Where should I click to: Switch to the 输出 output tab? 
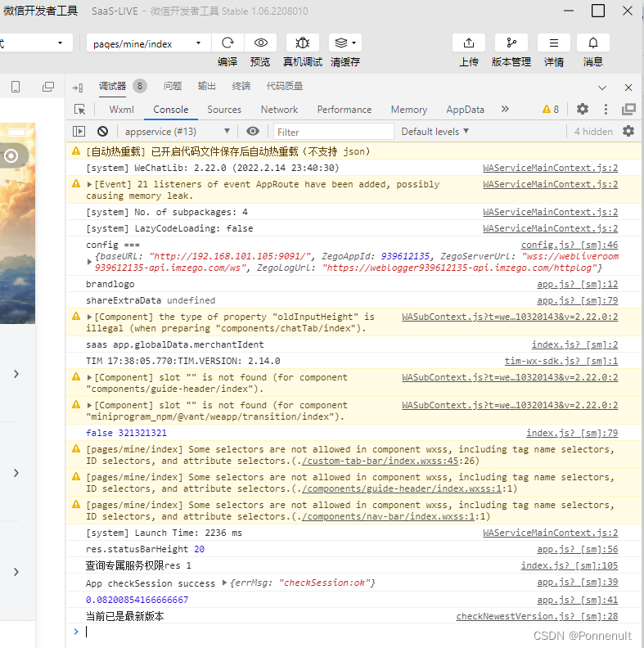tap(207, 86)
